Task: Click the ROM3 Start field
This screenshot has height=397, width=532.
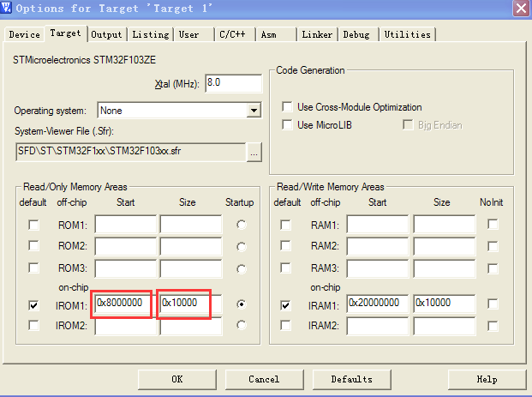Action: [x=126, y=268]
